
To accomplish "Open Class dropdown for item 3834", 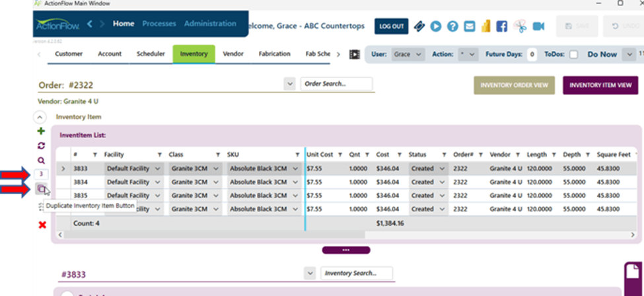I will point(217,182).
